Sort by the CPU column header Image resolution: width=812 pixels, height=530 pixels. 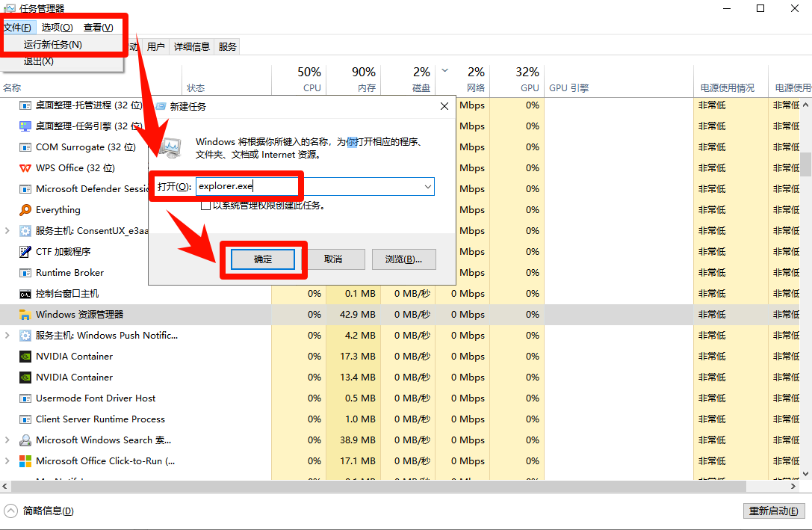[x=299, y=80]
